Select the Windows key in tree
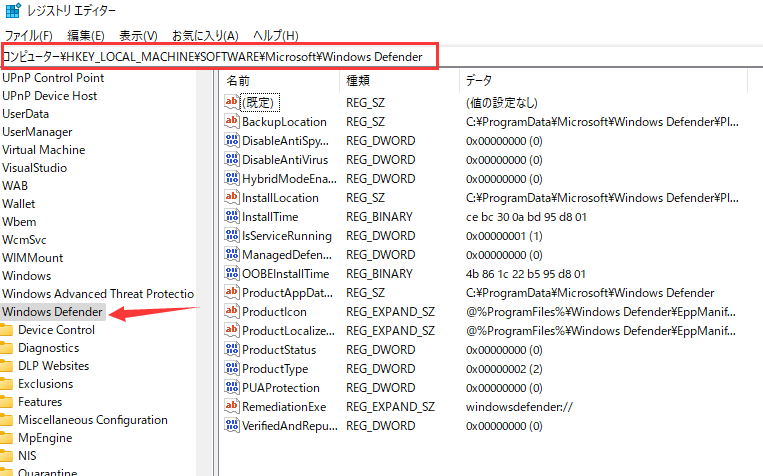The image size is (763, 476). (26, 275)
